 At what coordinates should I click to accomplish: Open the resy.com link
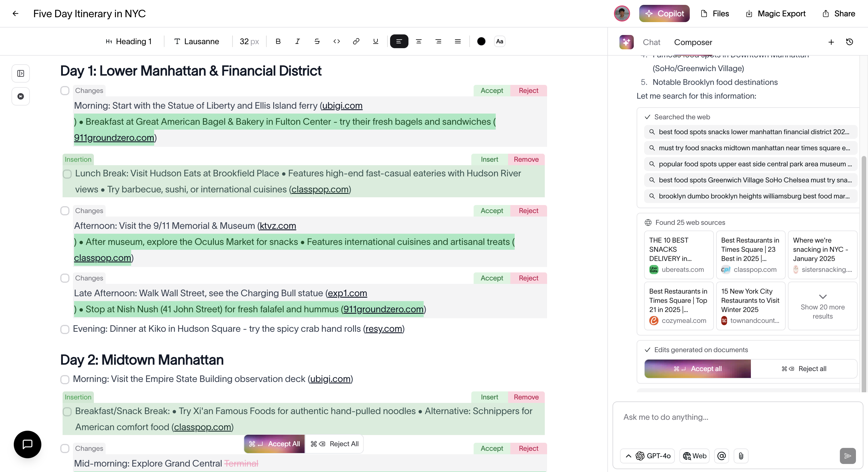(384, 329)
